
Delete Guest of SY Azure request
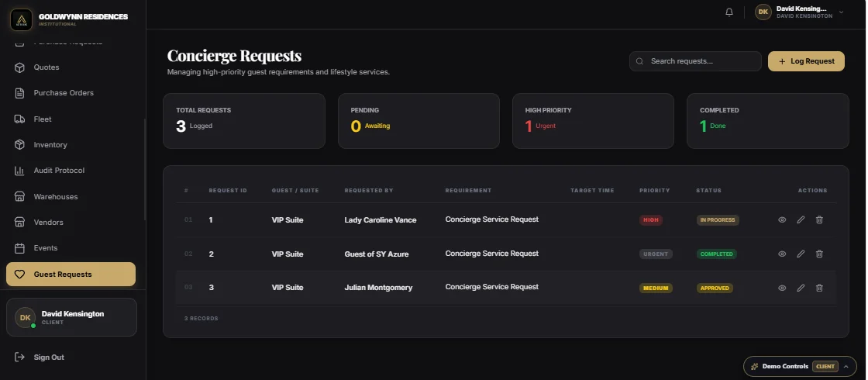coord(819,254)
